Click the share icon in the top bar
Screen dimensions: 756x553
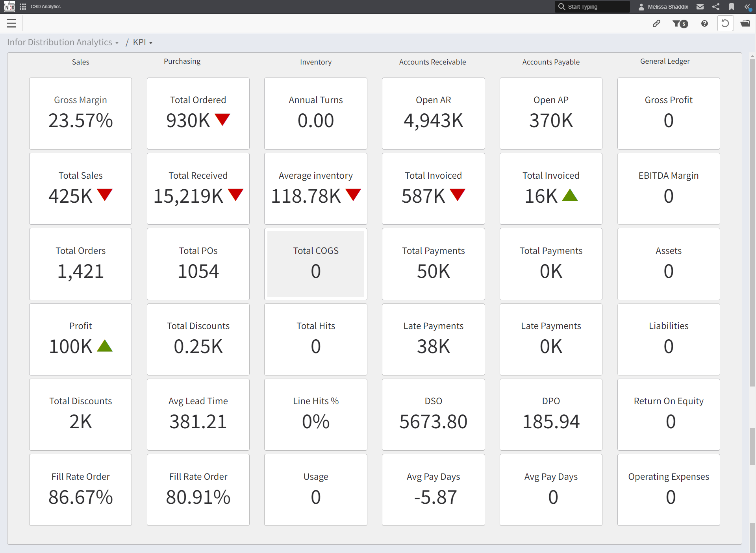point(716,6)
